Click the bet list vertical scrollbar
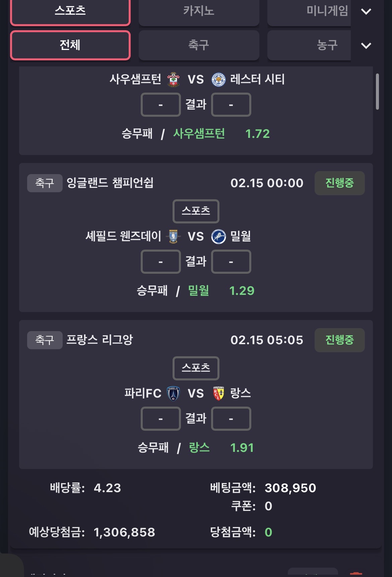Viewport: 392px width, 577px height. pos(377,92)
